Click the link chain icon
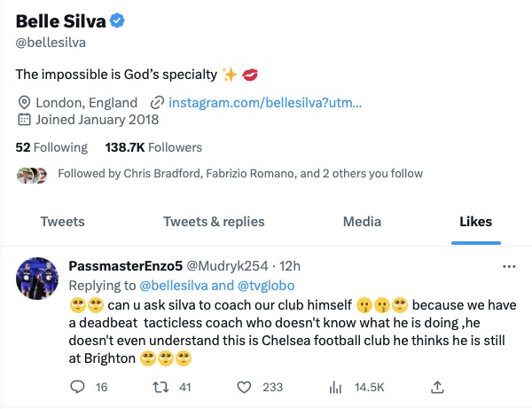 click(157, 102)
